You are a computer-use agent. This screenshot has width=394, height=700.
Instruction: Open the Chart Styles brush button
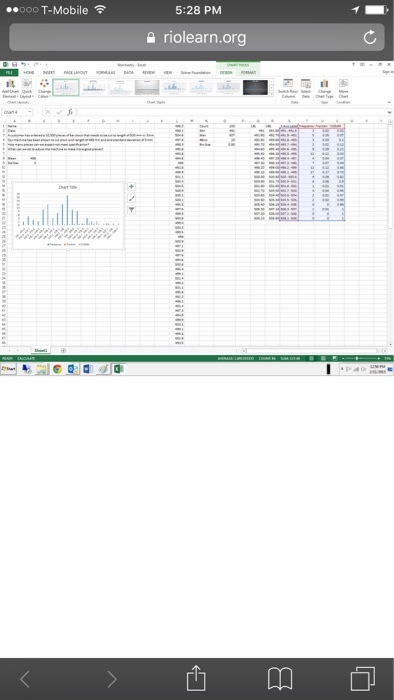[131, 198]
